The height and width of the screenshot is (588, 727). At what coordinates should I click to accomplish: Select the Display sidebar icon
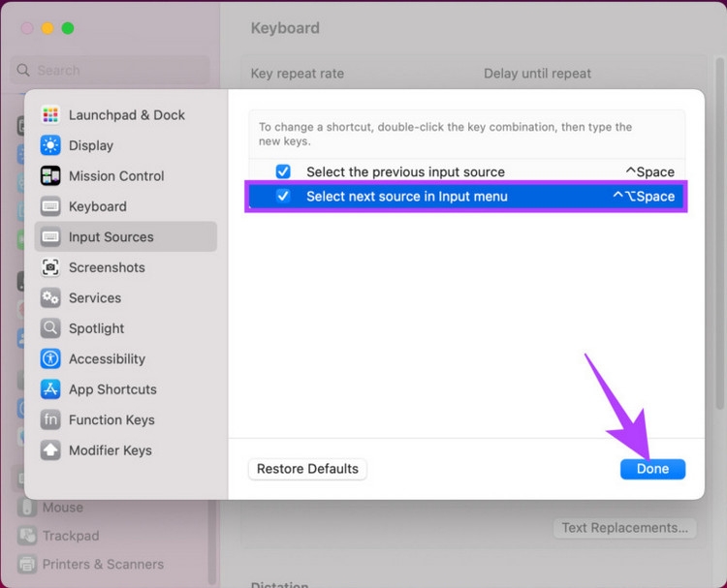click(51, 145)
